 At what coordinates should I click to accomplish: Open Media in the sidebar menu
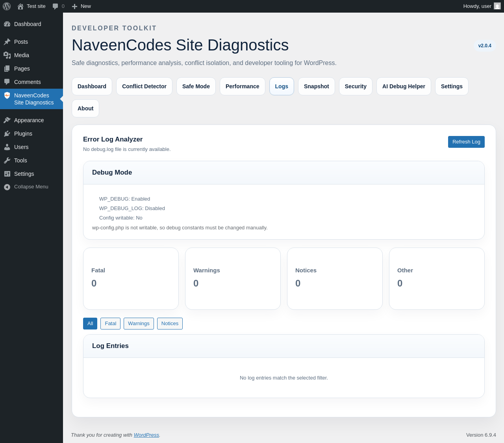[x=31, y=55]
